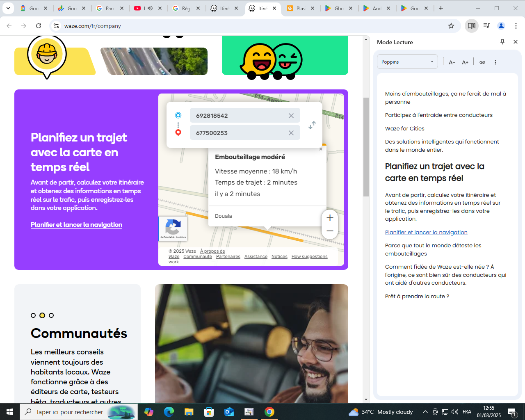This screenshot has height=420, width=525.
Task: Click scrollbar down arrow
Action: click(366, 399)
